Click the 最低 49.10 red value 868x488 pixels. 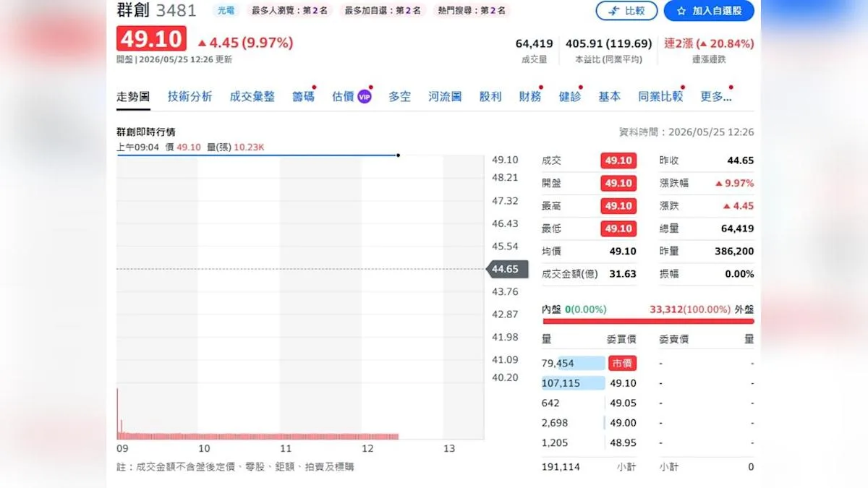pyautogui.click(x=618, y=228)
